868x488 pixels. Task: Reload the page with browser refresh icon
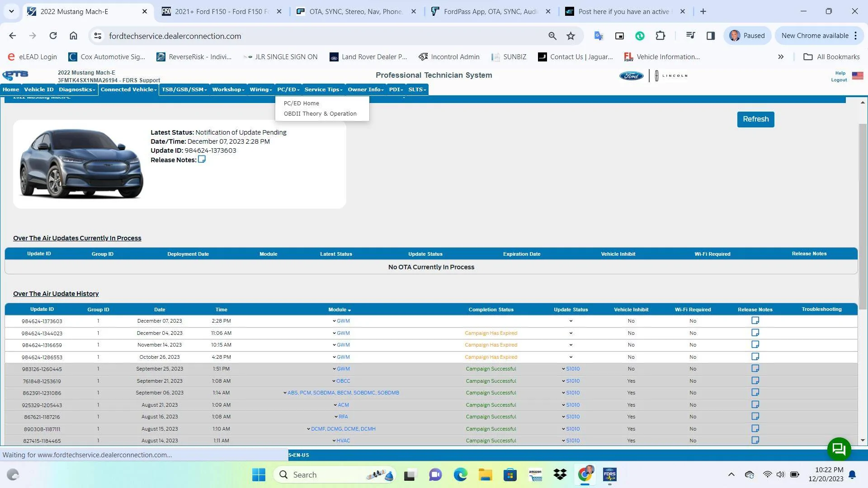click(x=53, y=36)
